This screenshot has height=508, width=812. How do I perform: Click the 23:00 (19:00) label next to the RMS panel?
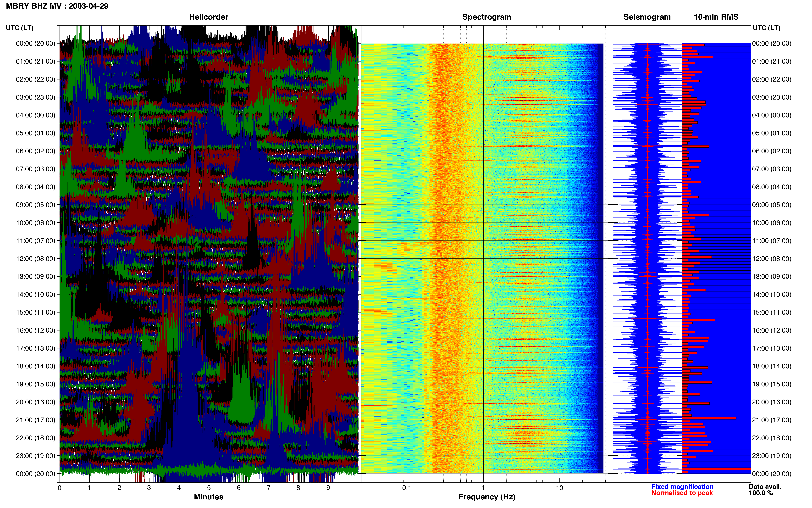772,456
